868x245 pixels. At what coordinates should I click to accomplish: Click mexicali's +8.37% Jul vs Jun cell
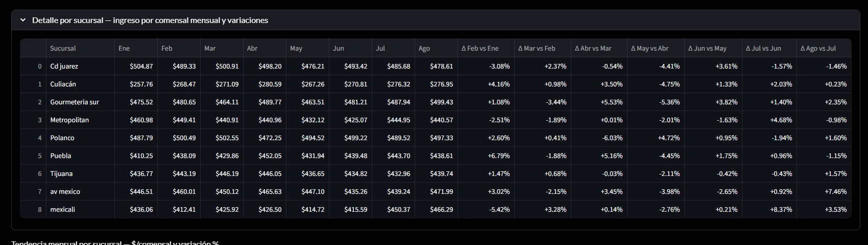click(781, 209)
